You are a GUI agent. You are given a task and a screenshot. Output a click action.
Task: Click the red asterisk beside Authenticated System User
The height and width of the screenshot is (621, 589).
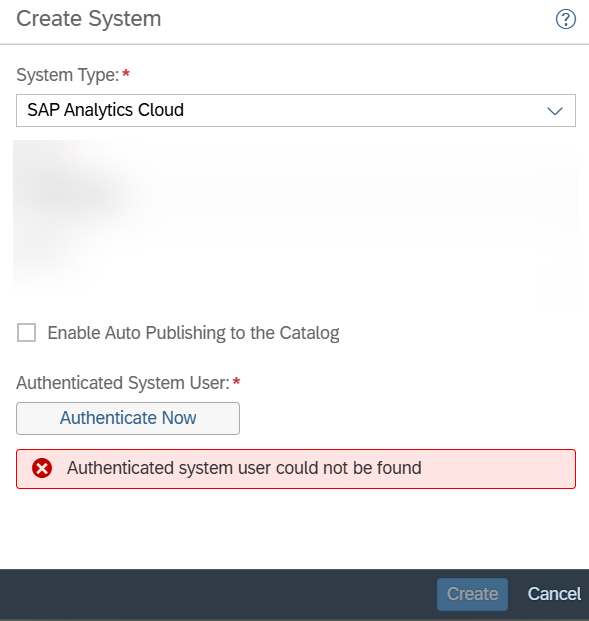236,381
